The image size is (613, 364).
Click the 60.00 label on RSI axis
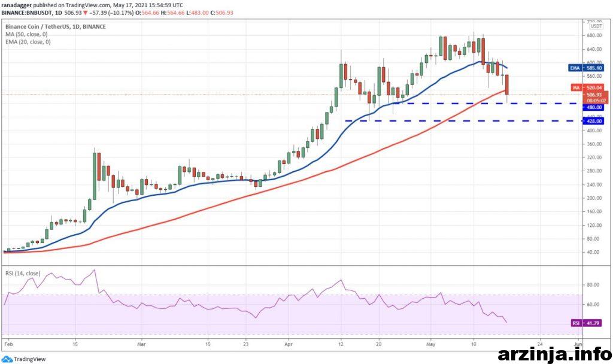(593, 304)
